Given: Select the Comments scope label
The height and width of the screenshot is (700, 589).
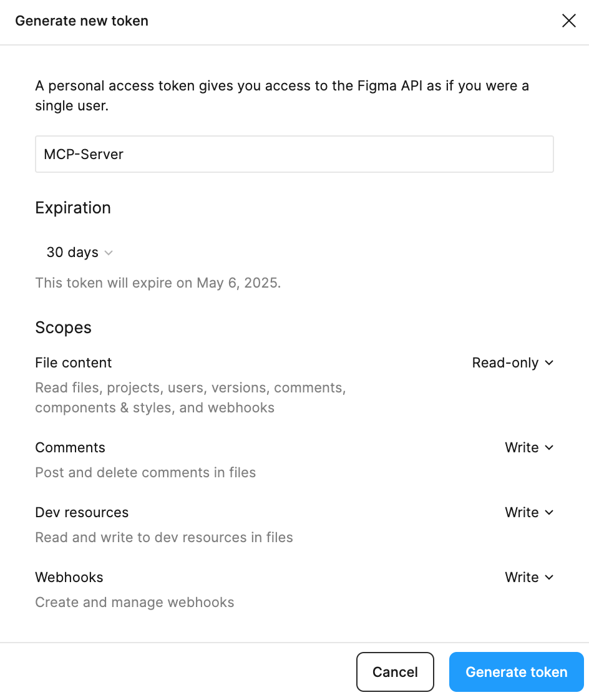Looking at the screenshot, I should click(70, 448).
